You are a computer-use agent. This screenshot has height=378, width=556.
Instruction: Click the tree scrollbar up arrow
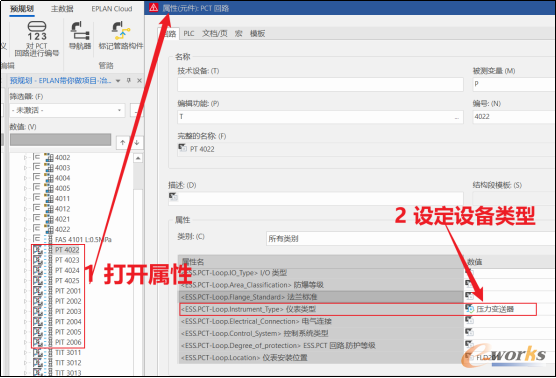pos(138,158)
